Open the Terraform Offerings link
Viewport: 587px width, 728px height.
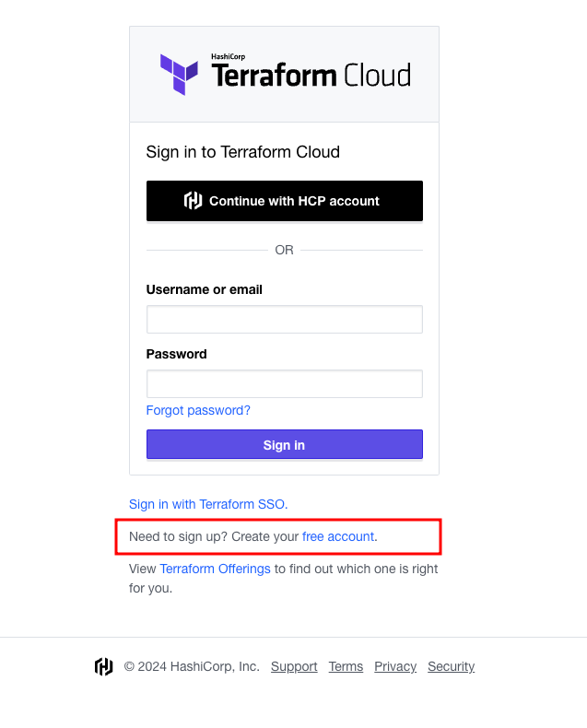215,569
